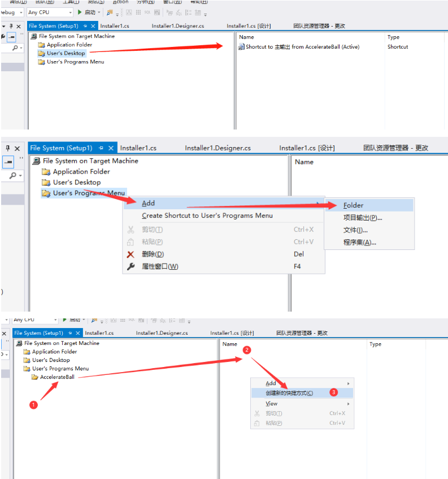
Task: Open Installer1.Designer.cs tab above the AccelerateBall tree
Action: coord(162,333)
